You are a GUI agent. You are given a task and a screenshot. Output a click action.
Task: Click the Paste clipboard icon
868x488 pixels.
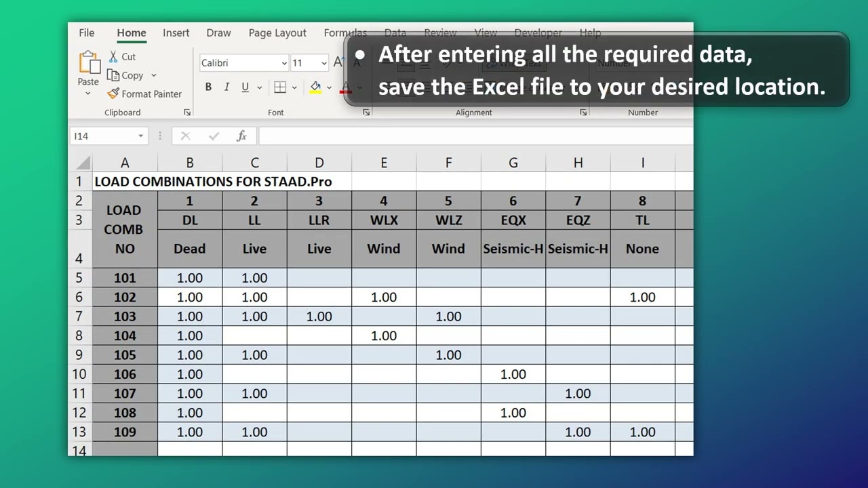(x=90, y=62)
